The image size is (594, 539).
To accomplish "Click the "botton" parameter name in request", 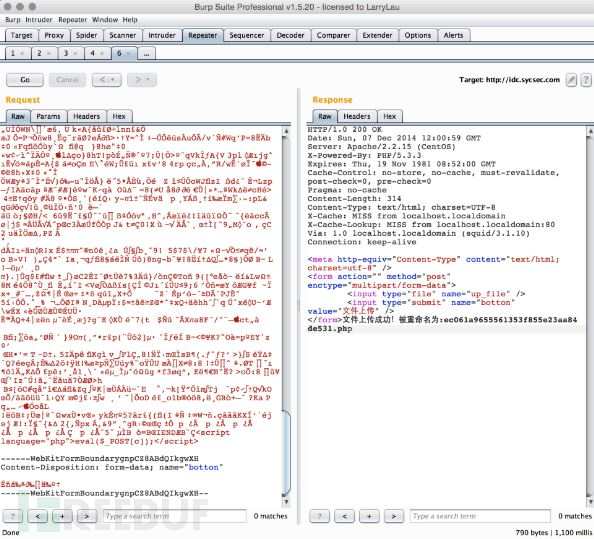I will click(203, 467).
